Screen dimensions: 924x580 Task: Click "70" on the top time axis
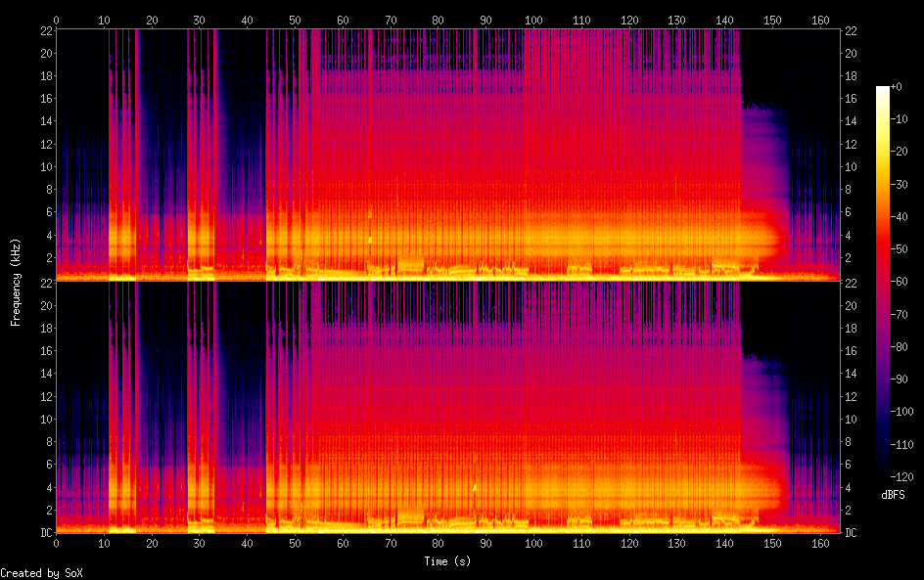[391, 20]
